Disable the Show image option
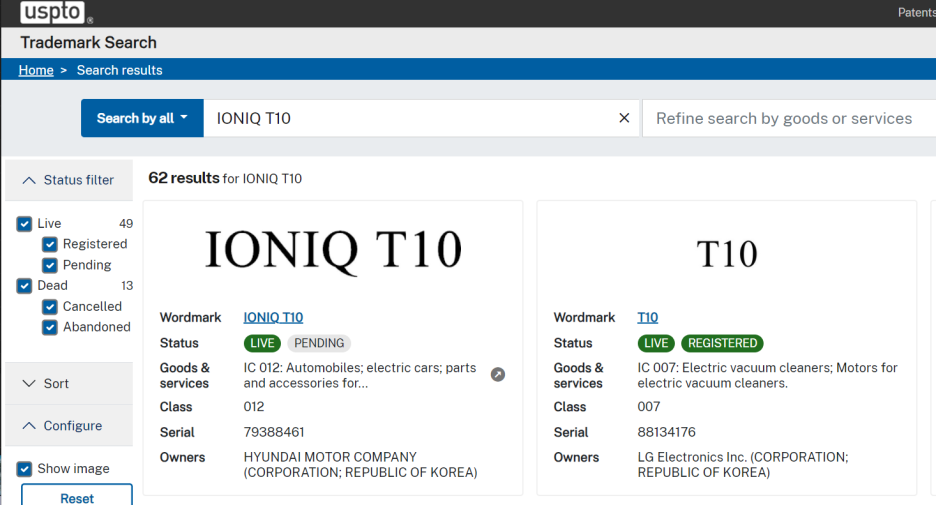936x505 pixels. tap(24, 469)
